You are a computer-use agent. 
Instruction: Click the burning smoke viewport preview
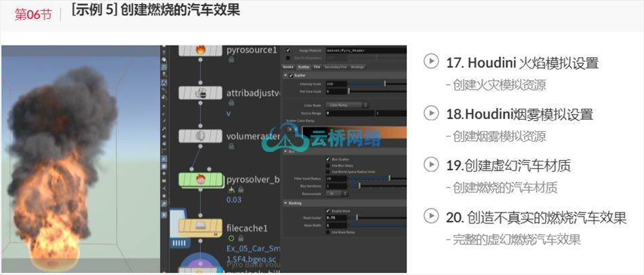click(81, 159)
